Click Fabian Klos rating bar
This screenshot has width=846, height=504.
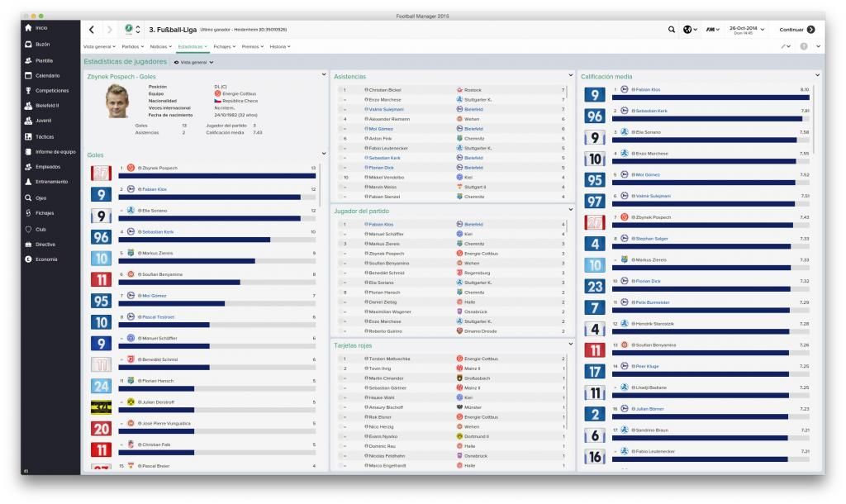click(x=711, y=97)
